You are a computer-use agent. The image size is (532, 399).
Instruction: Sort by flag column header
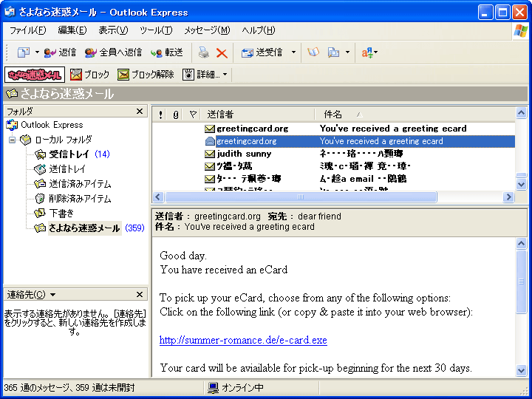coord(193,115)
